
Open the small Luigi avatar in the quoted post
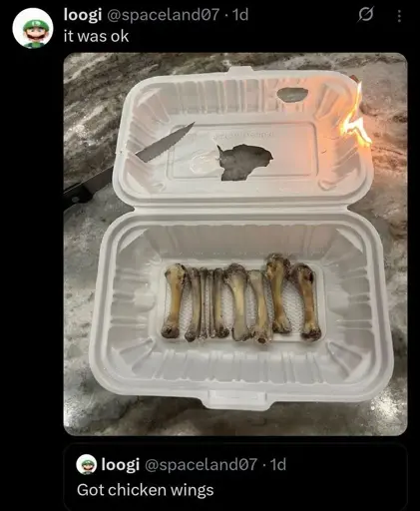click(87, 464)
